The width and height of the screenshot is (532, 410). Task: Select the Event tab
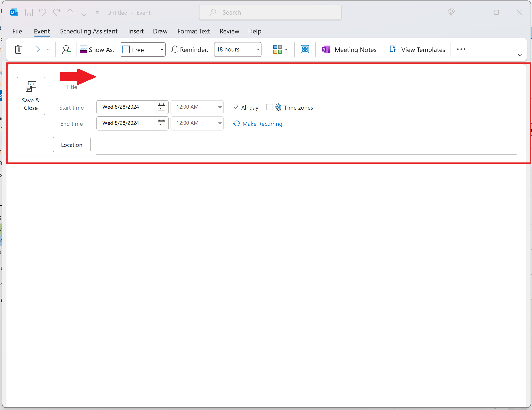tap(42, 31)
